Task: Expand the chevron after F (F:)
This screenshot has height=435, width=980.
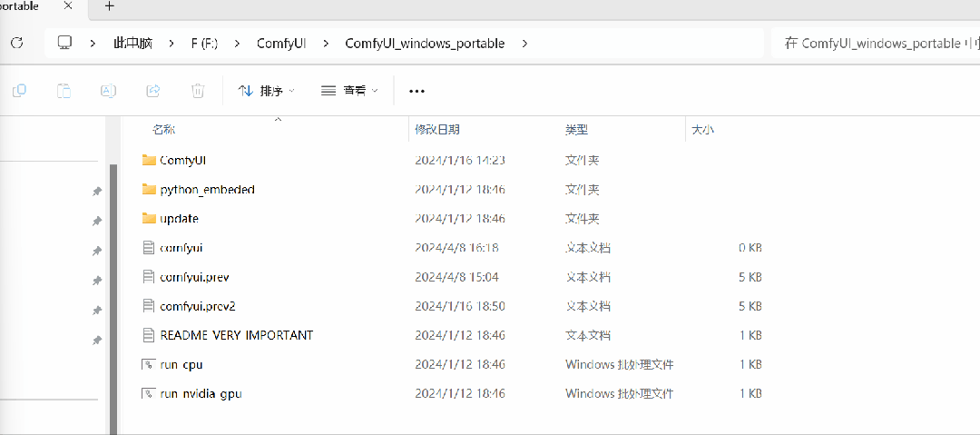Action: coord(237,44)
